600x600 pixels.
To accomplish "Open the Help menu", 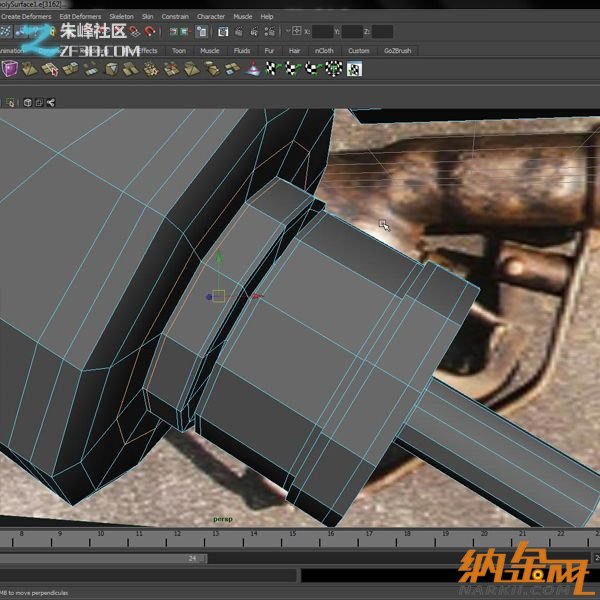I will tap(267, 17).
